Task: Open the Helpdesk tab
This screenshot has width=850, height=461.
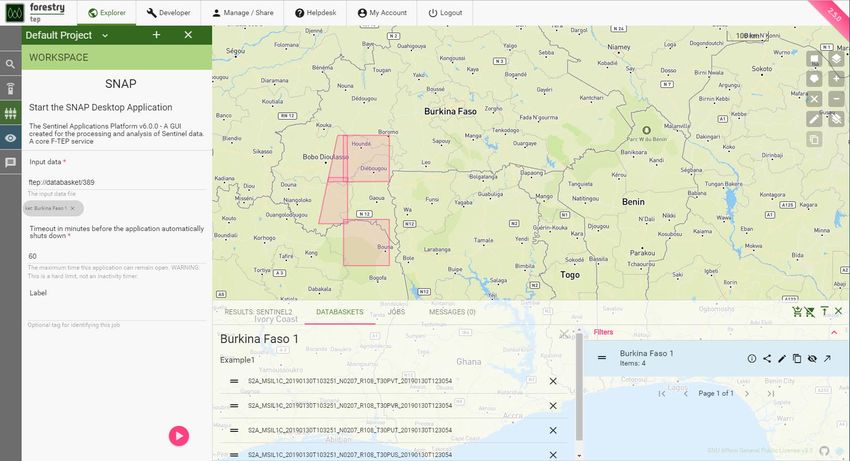Action: (x=315, y=12)
